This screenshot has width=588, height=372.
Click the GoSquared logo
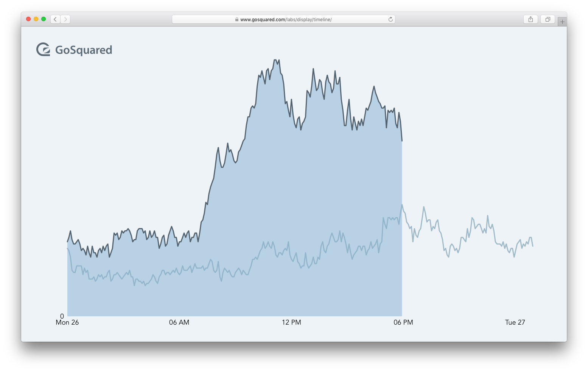click(x=74, y=50)
